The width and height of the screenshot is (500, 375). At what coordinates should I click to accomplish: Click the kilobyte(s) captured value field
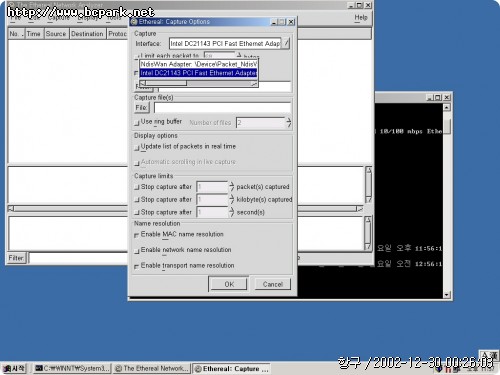click(x=212, y=199)
